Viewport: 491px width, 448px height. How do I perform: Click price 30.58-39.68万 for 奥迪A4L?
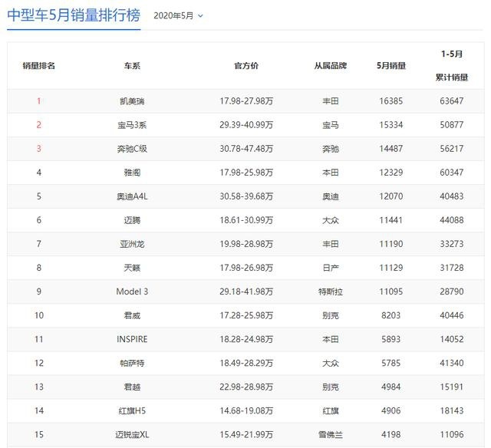[246, 196]
